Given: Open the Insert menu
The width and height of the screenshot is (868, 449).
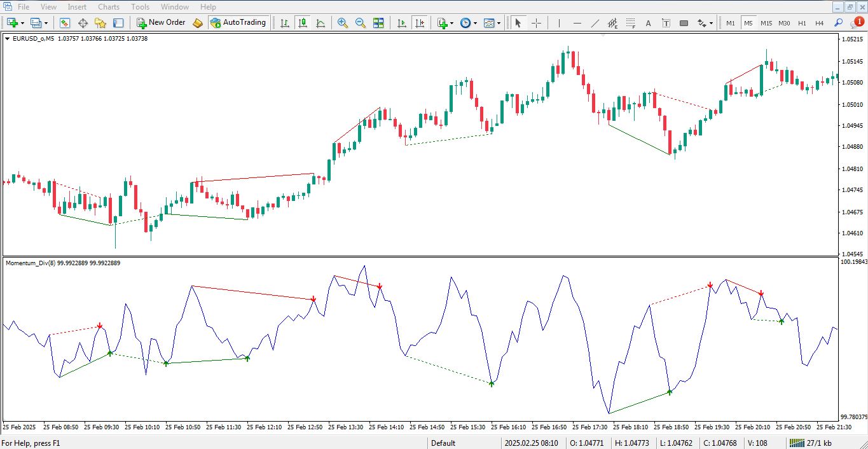Looking at the screenshot, I should (77, 7).
